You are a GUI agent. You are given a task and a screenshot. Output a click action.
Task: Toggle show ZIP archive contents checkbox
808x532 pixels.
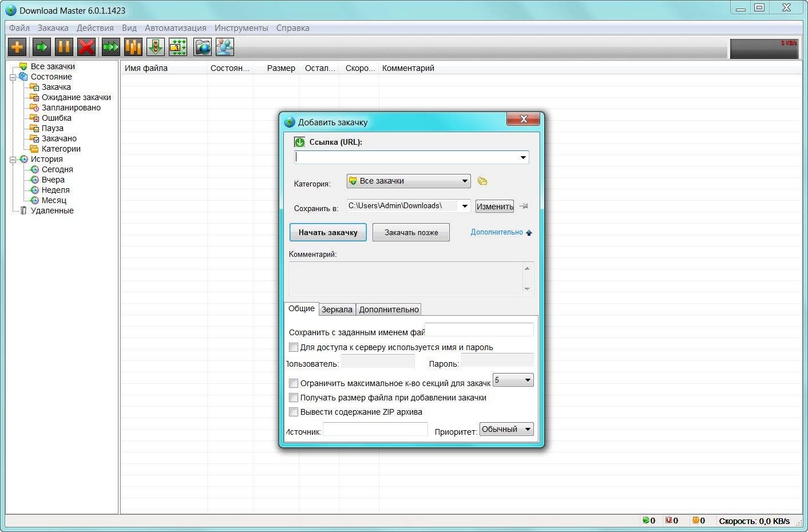tap(294, 412)
